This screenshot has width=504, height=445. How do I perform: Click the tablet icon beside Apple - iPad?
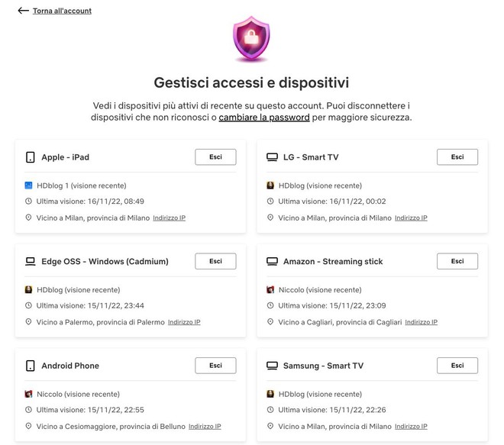(31, 157)
